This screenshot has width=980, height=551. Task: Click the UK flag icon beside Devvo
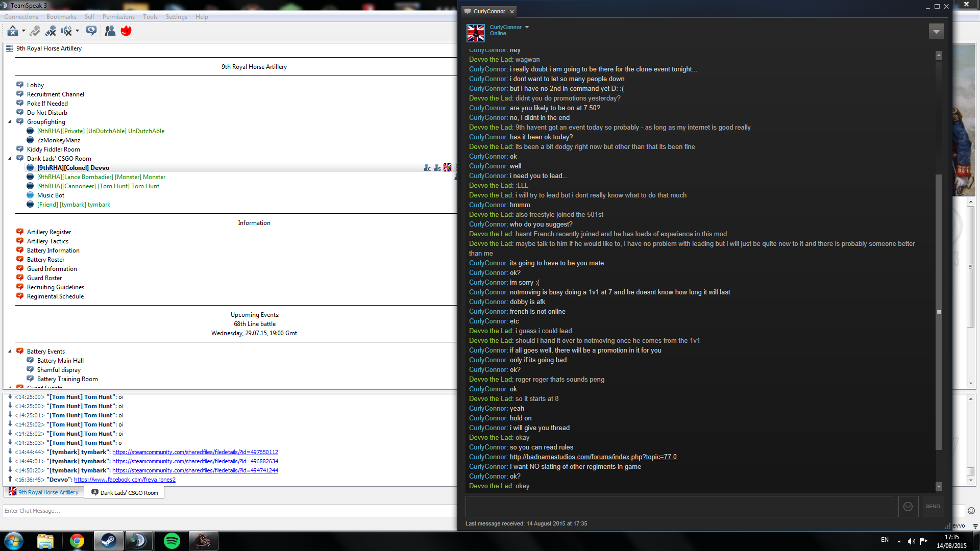coord(448,167)
